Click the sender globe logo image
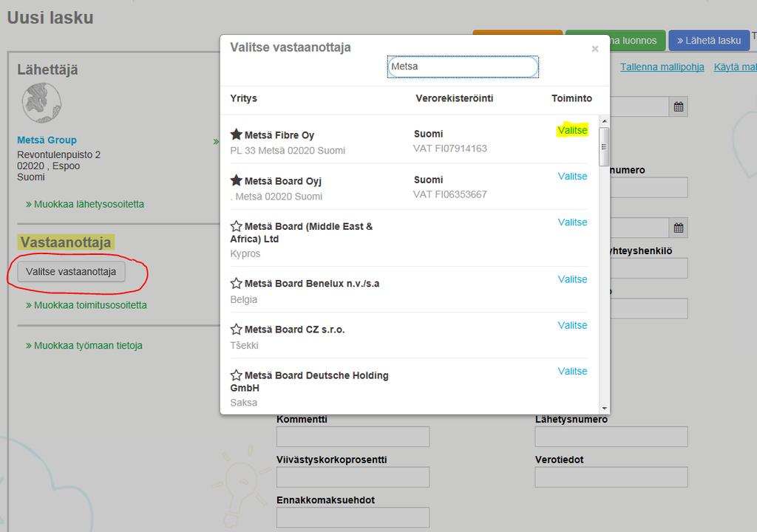Viewport: 757px width, 532px height. [x=41, y=103]
